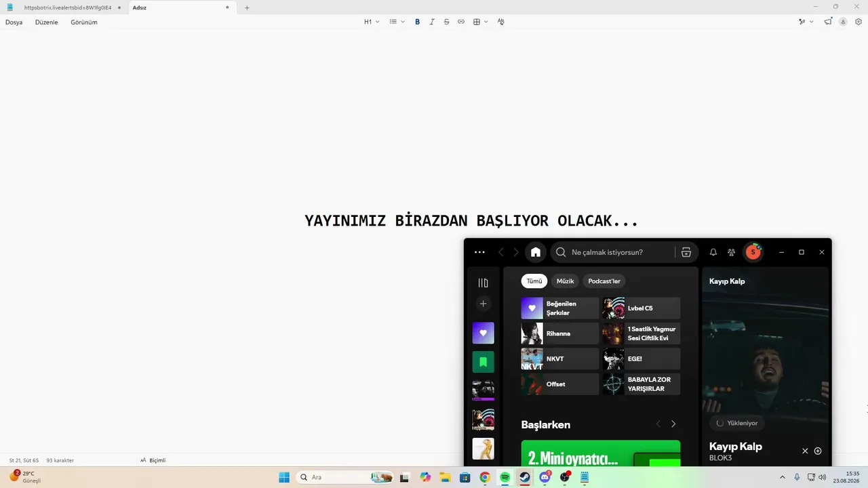
Task: Open OBS Studio from the taskbar
Action: point(565,477)
